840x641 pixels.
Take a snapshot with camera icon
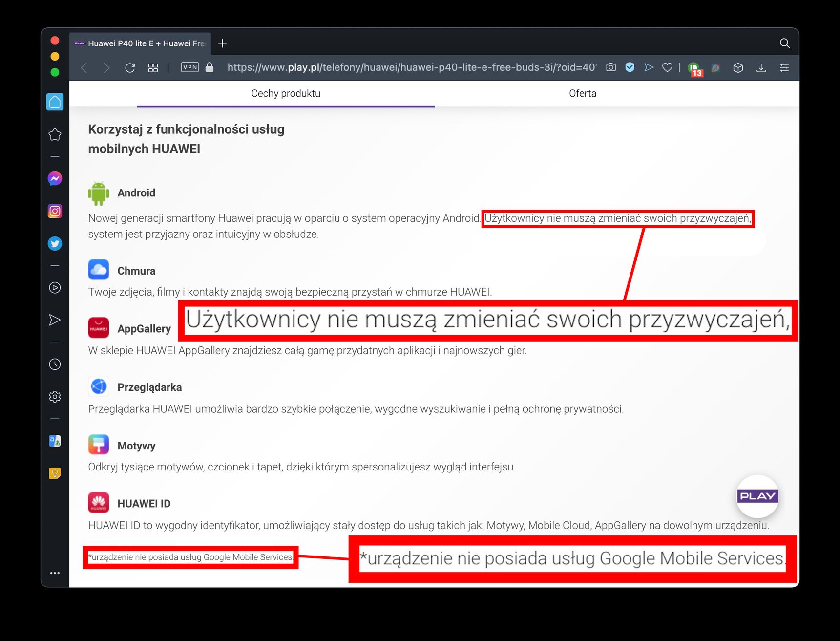click(x=611, y=67)
